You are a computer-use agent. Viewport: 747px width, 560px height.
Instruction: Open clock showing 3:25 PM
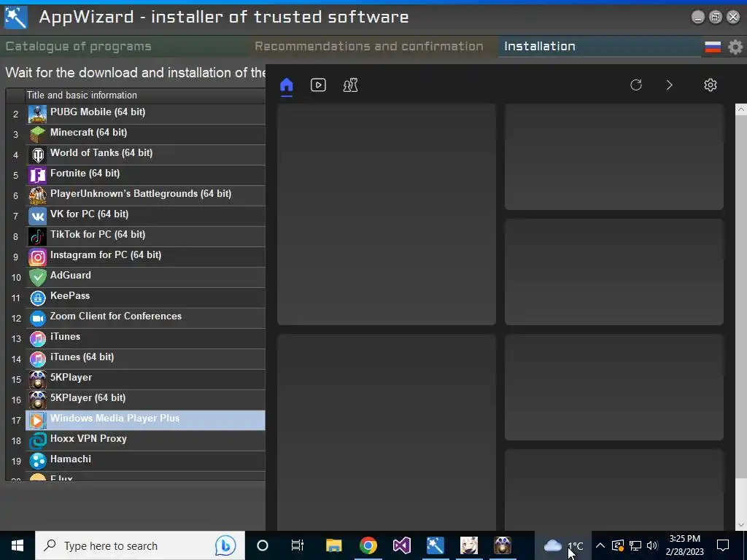(x=684, y=545)
